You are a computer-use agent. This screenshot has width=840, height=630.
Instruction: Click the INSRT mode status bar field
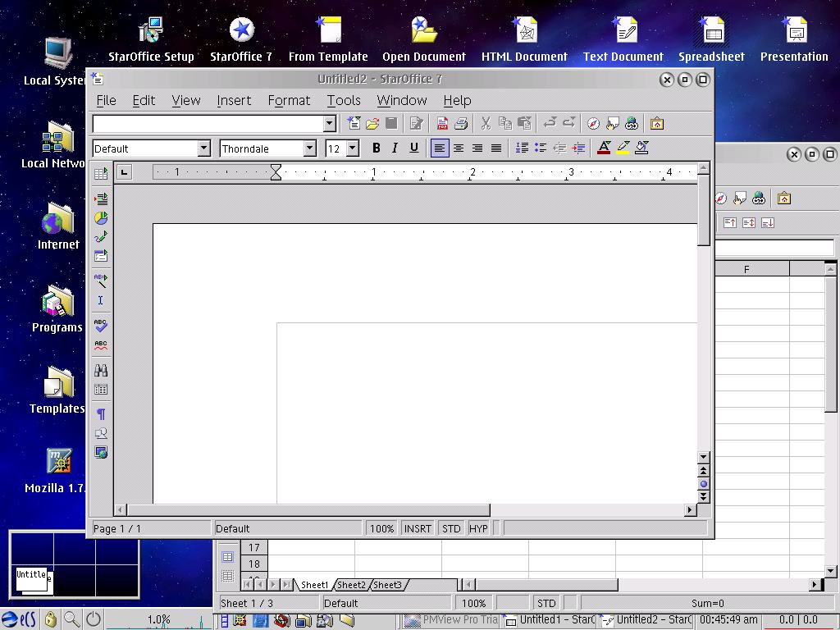pyautogui.click(x=417, y=529)
